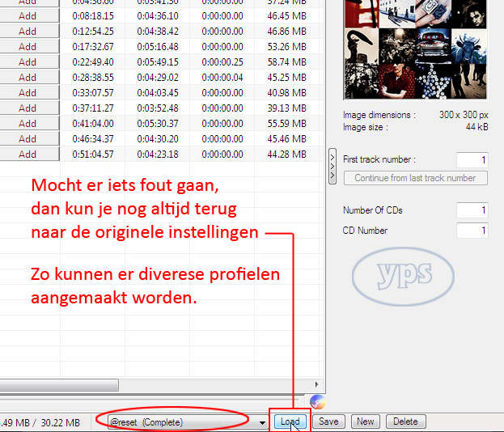Click Continue from last track number
Image resolution: width=504 pixels, height=432 pixels.
tap(415, 178)
